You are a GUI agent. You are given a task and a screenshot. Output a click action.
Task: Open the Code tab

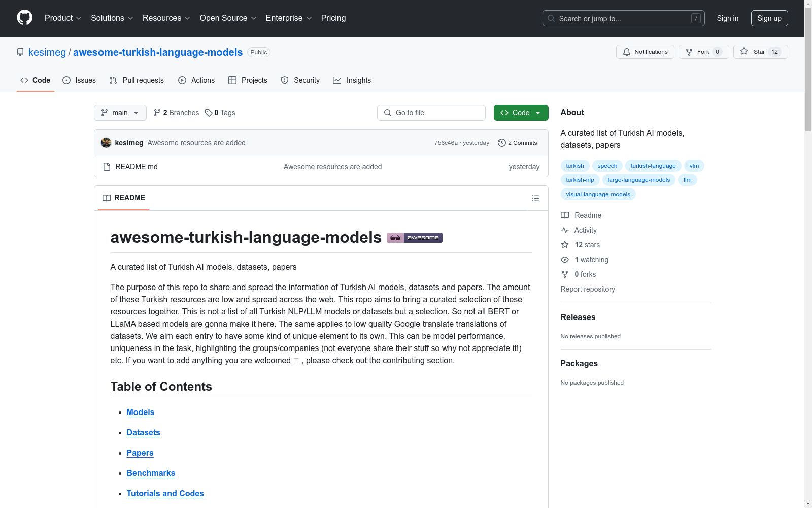[36, 80]
